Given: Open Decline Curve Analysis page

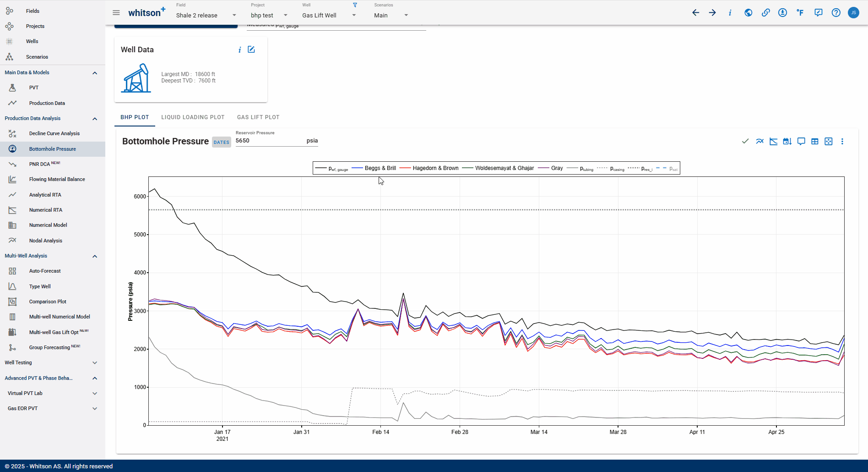Looking at the screenshot, I should (54, 133).
